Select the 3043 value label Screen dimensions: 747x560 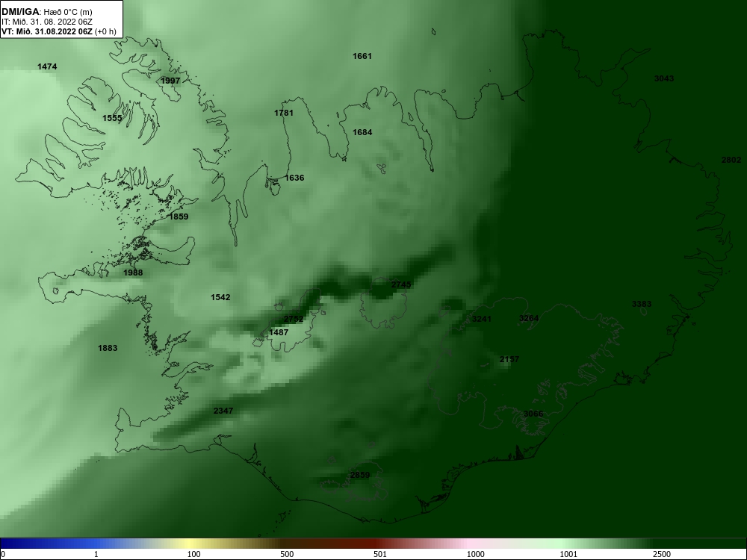point(664,78)
